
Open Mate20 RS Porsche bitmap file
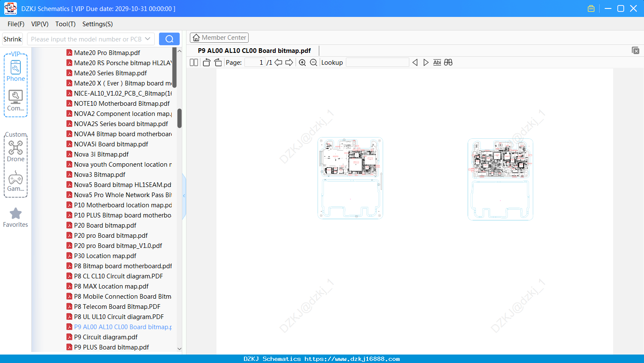pyautogui.click(x=119, y=63)
